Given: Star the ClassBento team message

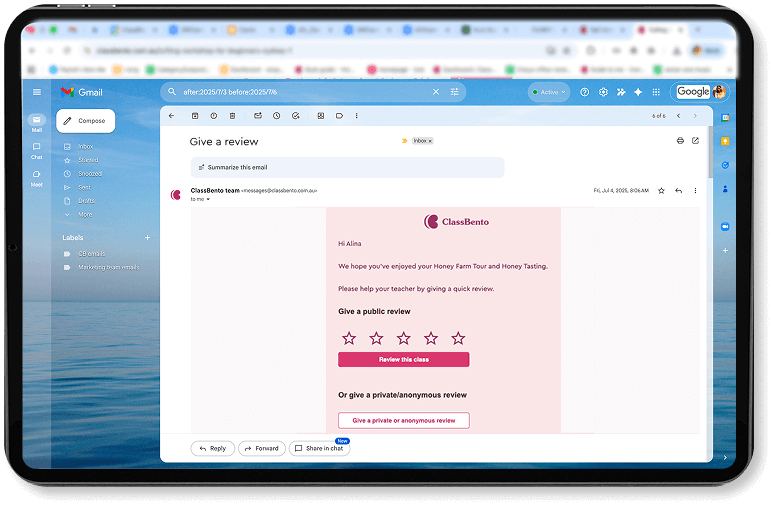Looking at the screenshot, I should pyautogui.click(x=661, y=191).
